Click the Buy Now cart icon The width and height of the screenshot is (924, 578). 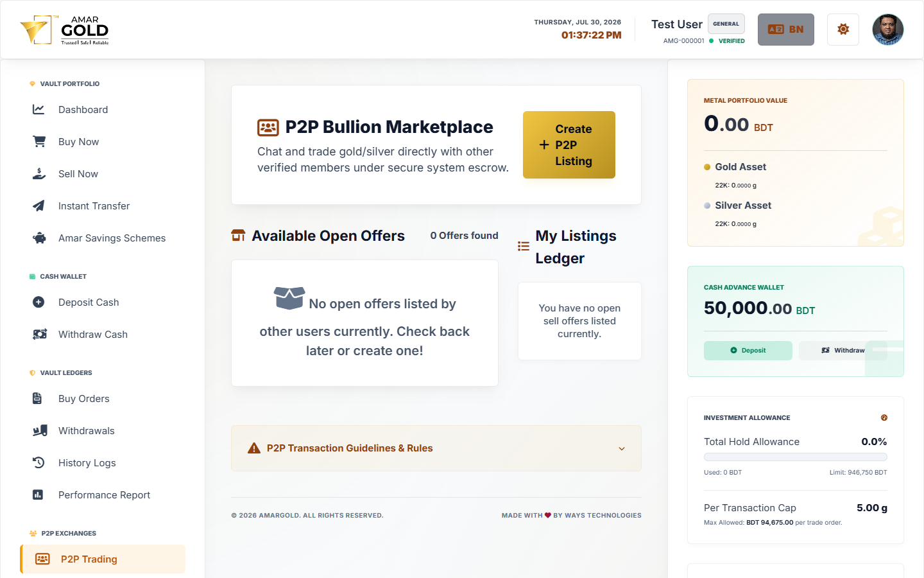(39, 141)
